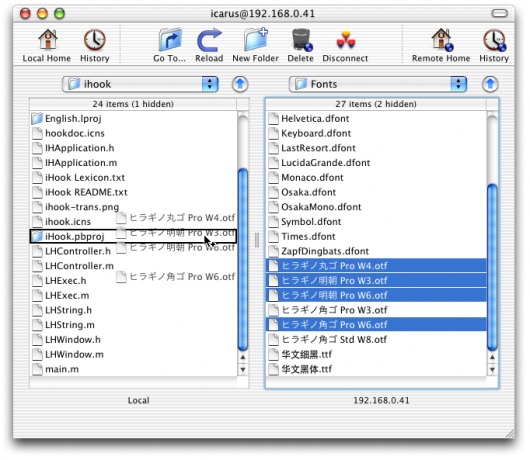Toggle the toolbar pill button

(x=499, y=14)
